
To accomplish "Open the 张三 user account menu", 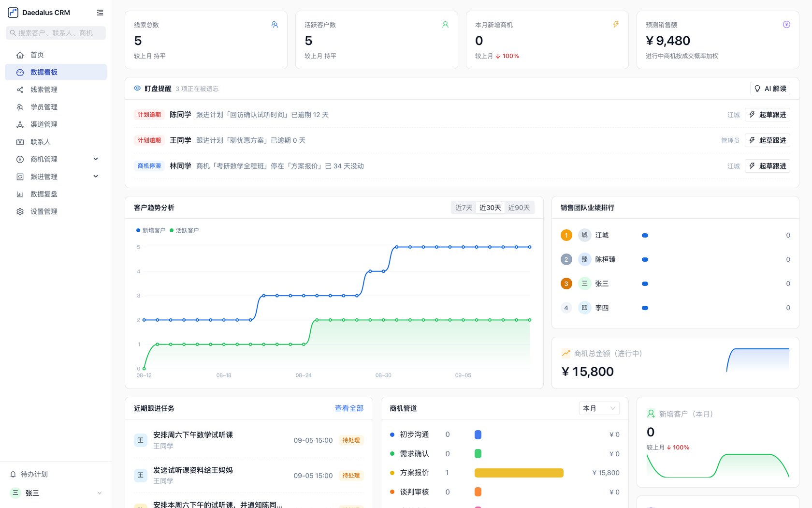I will tap(56, 493).
